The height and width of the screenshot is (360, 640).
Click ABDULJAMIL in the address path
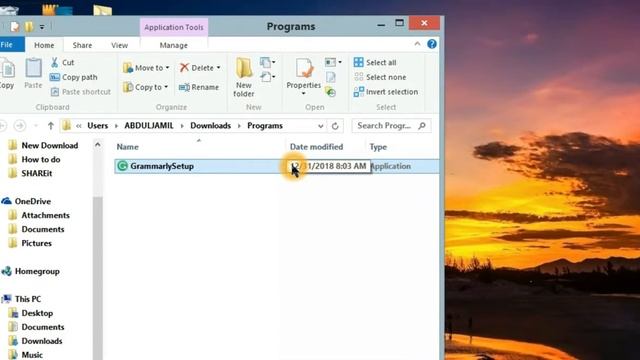(x=149, y=126)
